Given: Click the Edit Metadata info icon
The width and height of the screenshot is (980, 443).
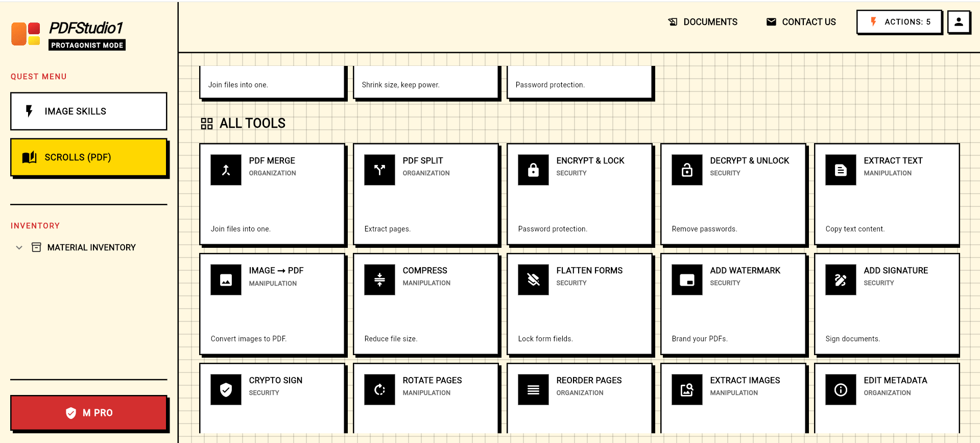Looking at the screenshot, I should (x=841, y=389).
